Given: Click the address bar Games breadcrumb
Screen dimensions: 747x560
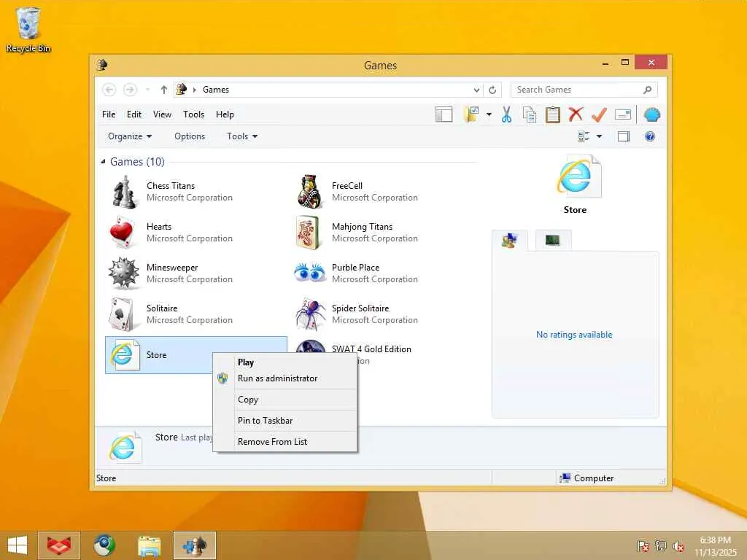Looking at the screenshot, I should coord(216,90).
